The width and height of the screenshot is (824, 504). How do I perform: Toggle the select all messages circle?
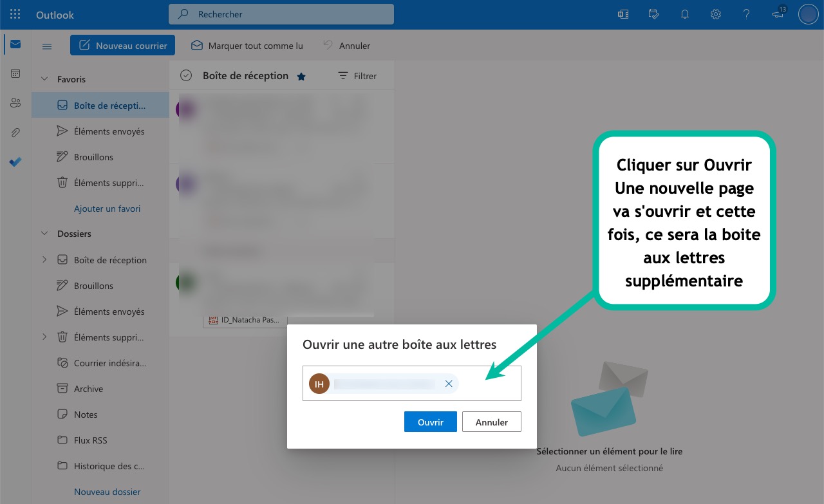[186, 76]
